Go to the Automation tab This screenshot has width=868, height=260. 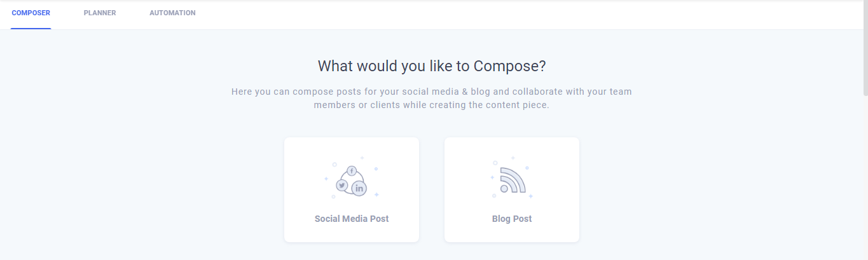172,13
